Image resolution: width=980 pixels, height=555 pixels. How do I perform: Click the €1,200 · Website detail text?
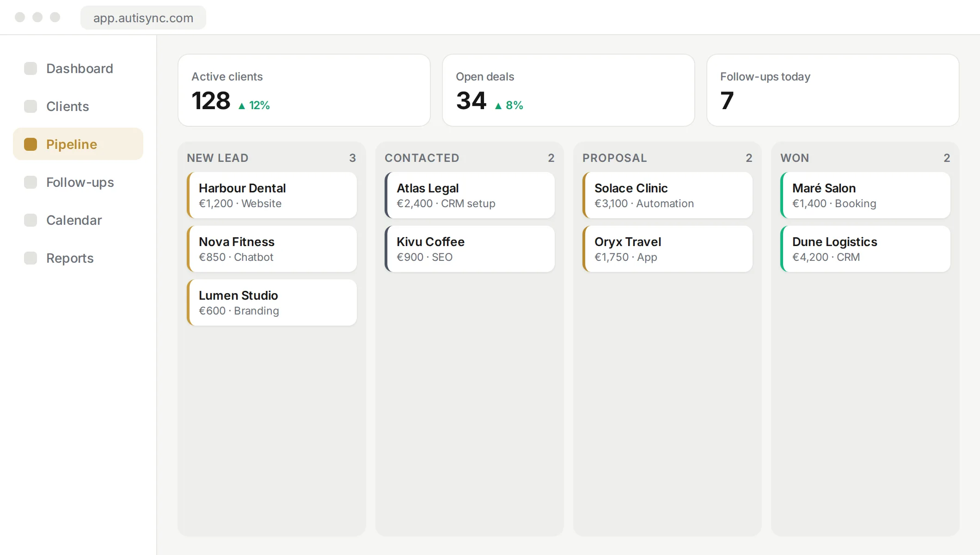pyautogui.click(x=240, y=203)
